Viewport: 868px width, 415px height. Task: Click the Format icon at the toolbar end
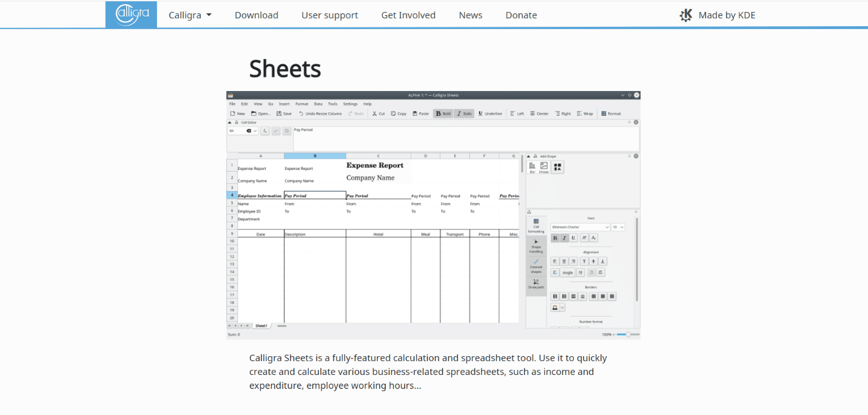(x=604, y=113)
